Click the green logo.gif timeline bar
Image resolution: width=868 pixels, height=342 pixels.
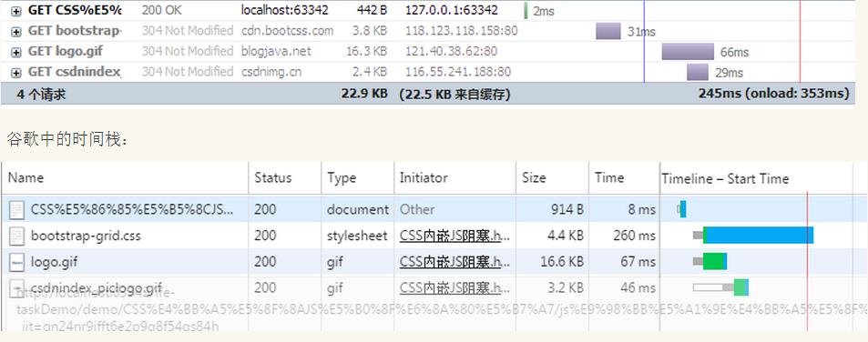713,261
